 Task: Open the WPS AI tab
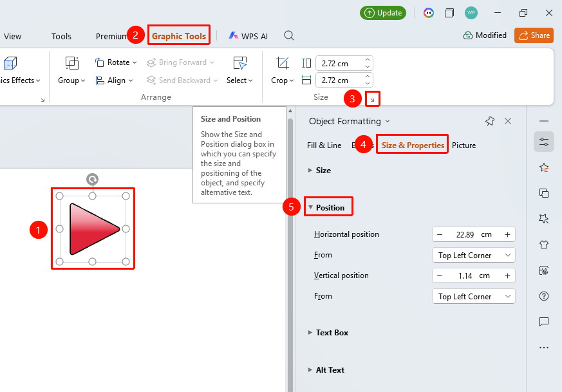coord(248,36)
